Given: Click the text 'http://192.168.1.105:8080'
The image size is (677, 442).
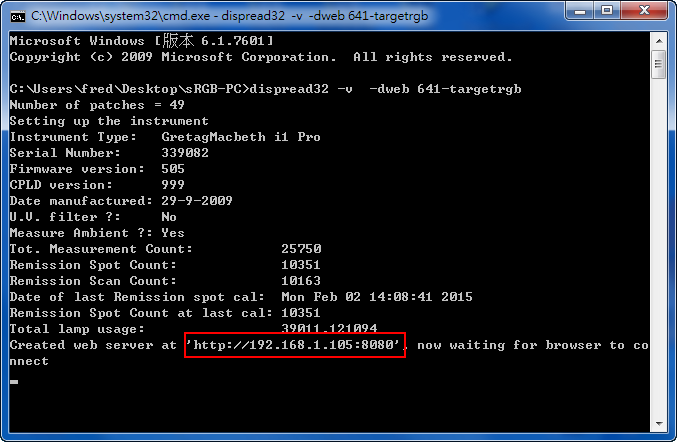Looking at the screenshot, I should [x=294, y=345].
